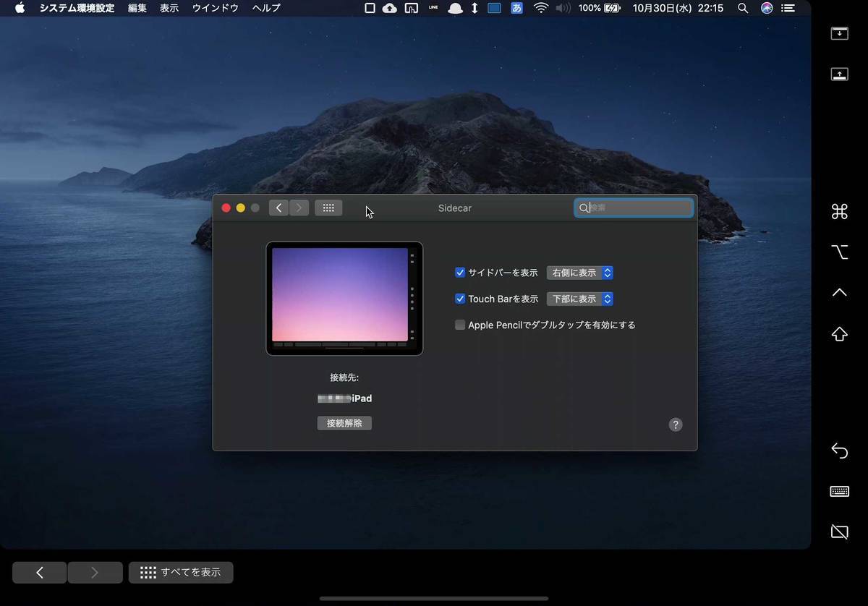Open the 表示 menu
Screen dimensions: 868x606
[x=169, y=8]
